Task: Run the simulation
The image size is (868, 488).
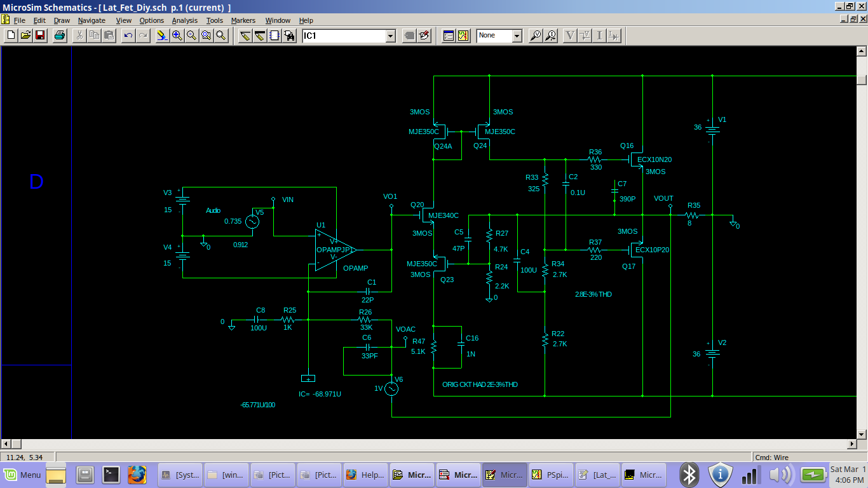Action: (x=463, y=36)
